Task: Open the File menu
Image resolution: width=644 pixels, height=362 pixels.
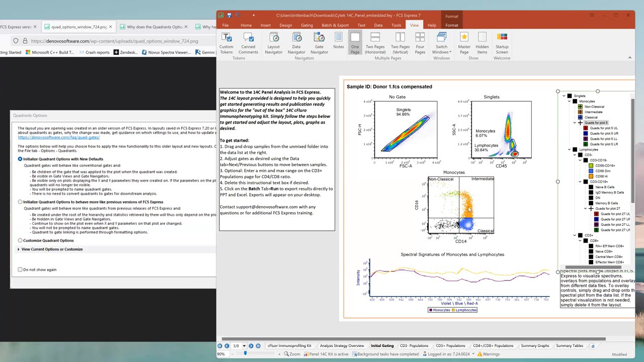Action: [225, 25]
